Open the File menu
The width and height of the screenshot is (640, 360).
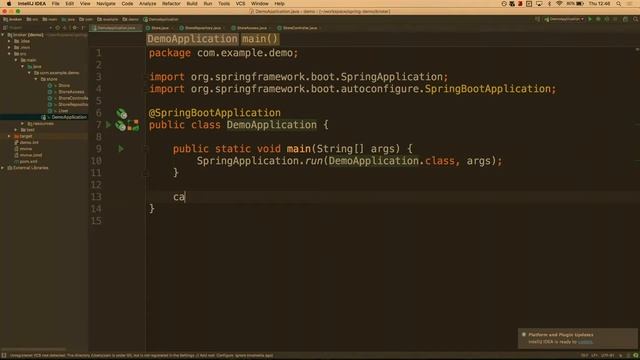(56, 4)
